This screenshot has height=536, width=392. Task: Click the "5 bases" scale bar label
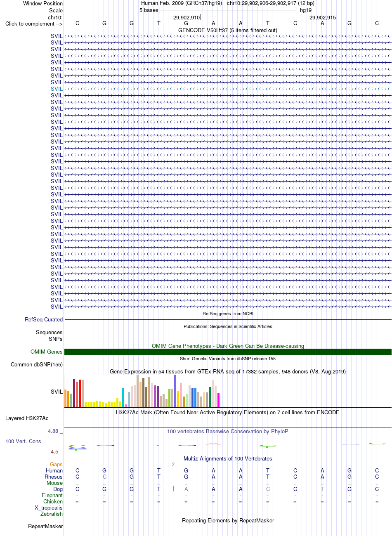pos(149,10)
